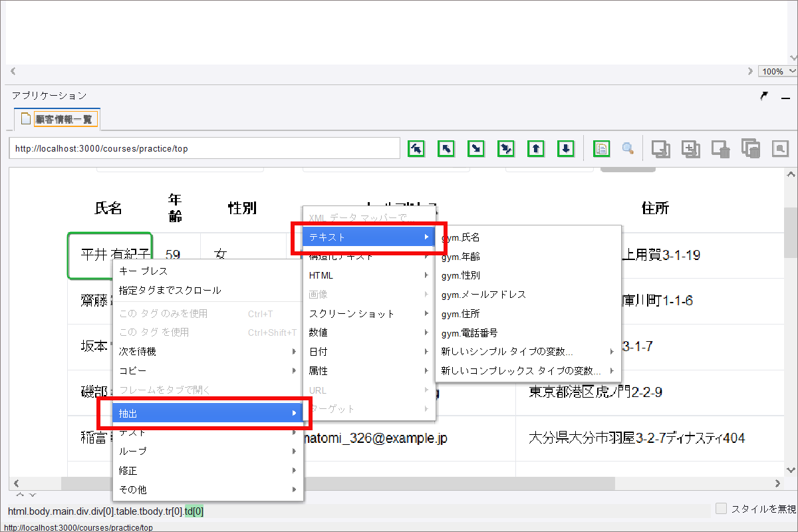This screenshot has width=798, height=532.
Task: Select 日付 in the extract submenu
Action: [369, 352]
